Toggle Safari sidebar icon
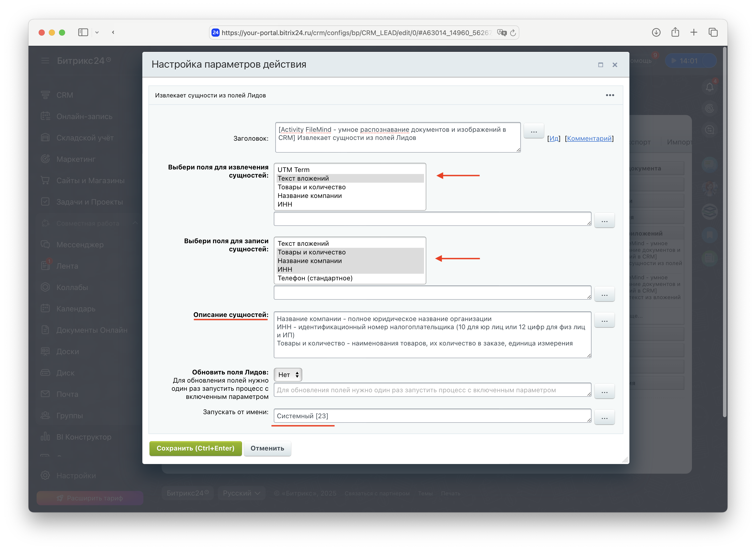 (x=83, y=32)
